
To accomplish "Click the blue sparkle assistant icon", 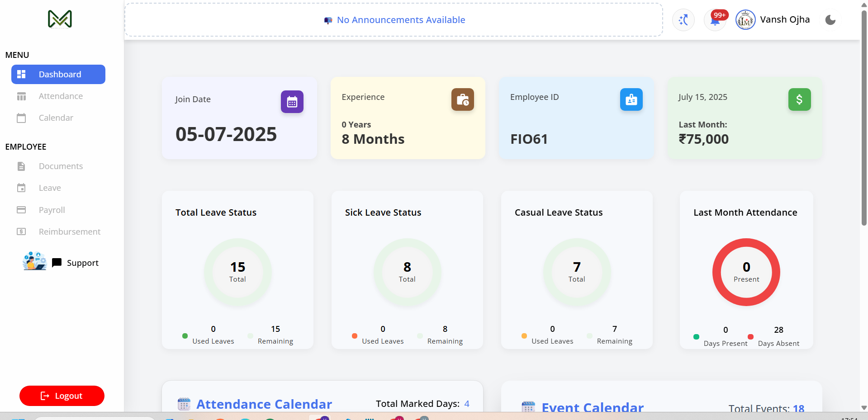I will (x=683, y=20).
